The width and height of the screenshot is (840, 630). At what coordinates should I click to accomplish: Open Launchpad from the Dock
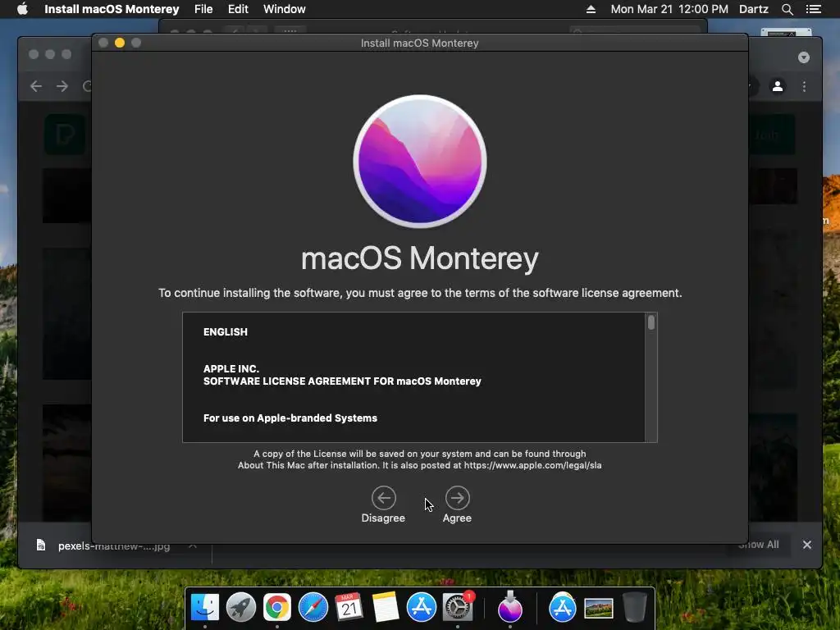click(241, 608)
